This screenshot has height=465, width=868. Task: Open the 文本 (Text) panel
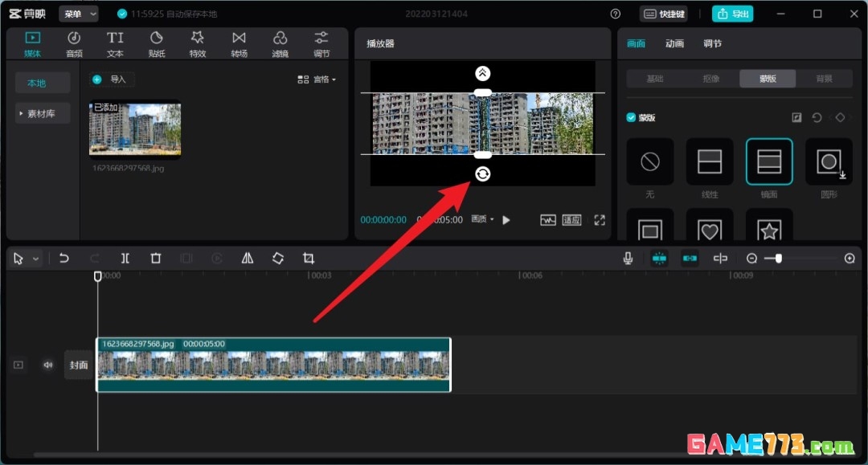[115, 43]
